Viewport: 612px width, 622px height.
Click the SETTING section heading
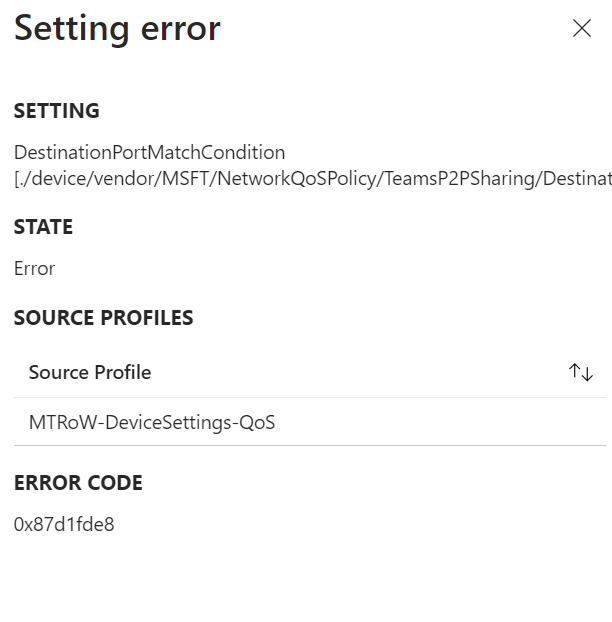57,111
